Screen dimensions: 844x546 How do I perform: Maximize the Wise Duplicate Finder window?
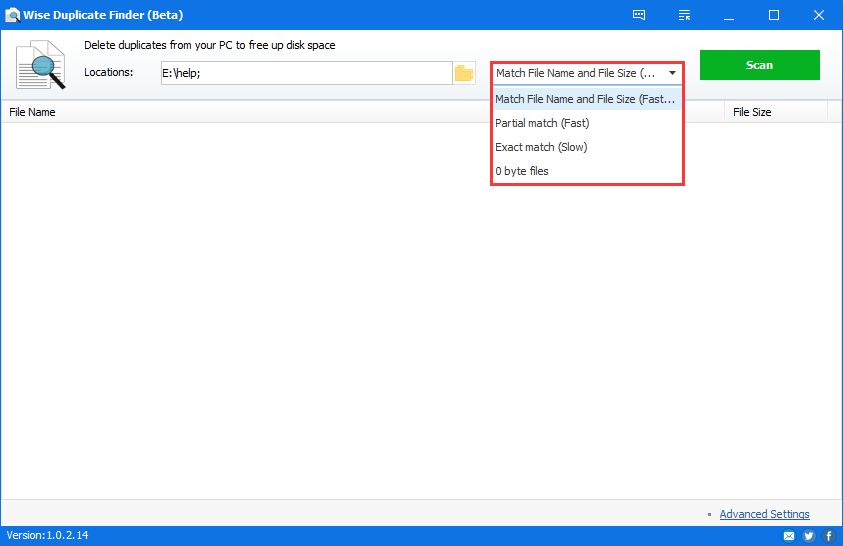tap(773, 15)
